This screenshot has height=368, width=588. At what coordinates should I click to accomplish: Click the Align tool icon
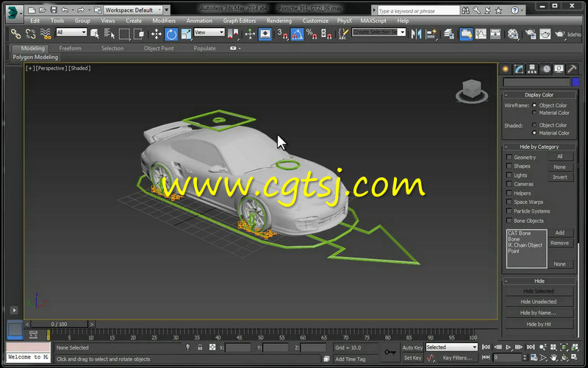point(431,34)
